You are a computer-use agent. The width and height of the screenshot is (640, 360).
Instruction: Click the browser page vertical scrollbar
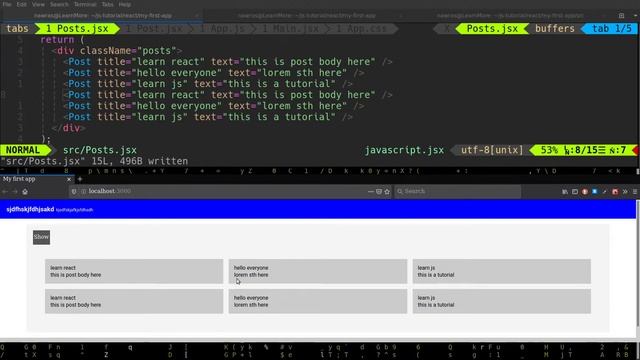(638, 263)
